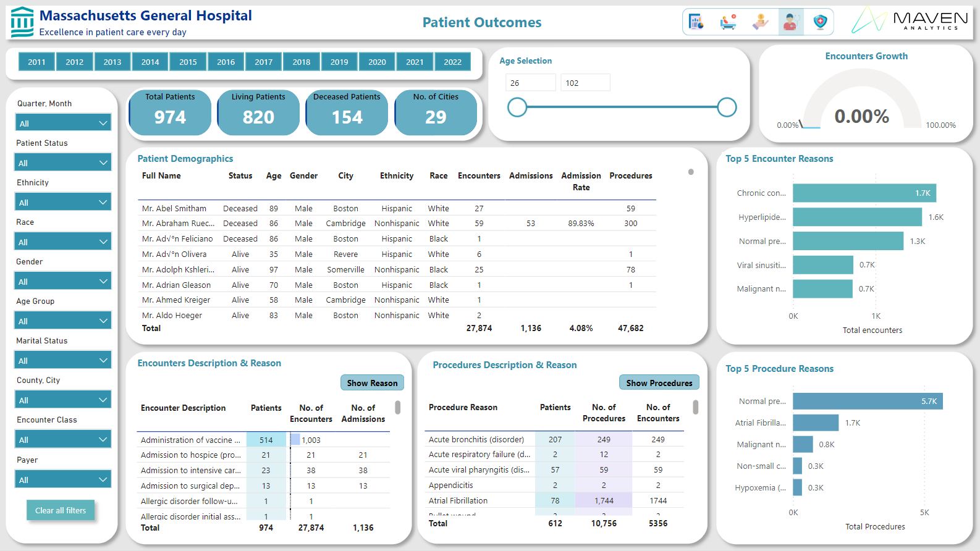The height and width of the screenshot is (551, 980).
Task: Select the Mr. Aldo Hoeger row
Action: click(x=397, y=315)
